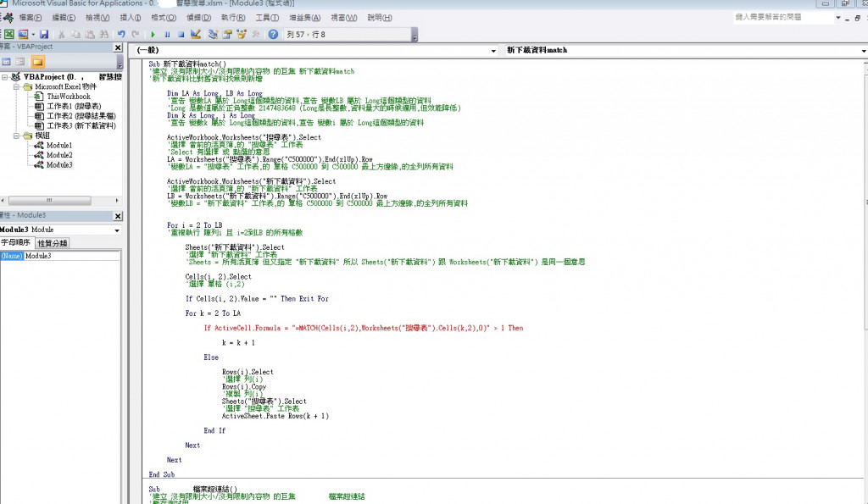Open the 說明(H) menu
Screen dimensions: 868x504
click(x=380, y=18)
